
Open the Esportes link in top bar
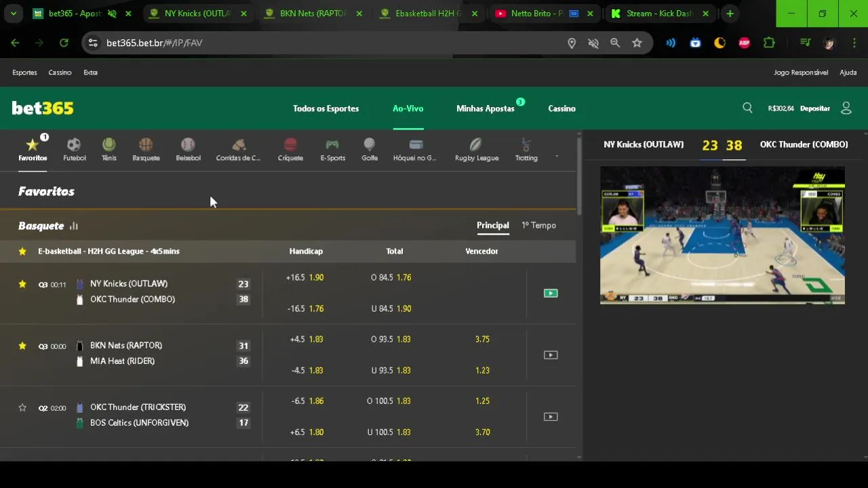24,73
